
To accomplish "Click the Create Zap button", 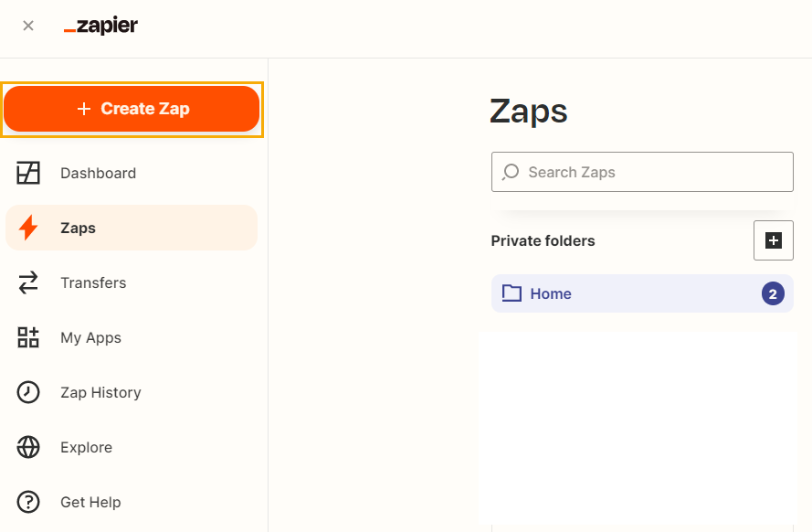I will (x=132, y=109).
